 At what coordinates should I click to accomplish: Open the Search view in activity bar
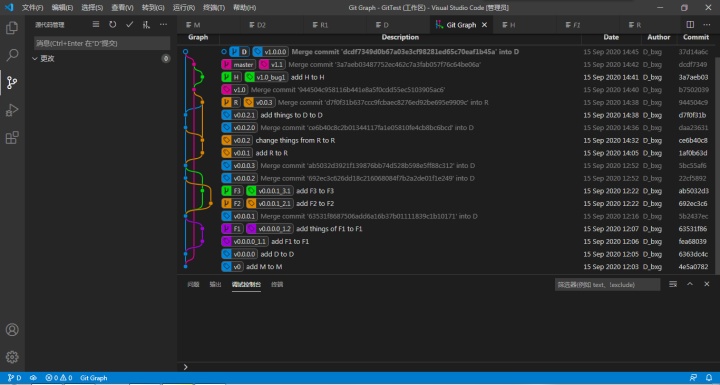point(12,55)
